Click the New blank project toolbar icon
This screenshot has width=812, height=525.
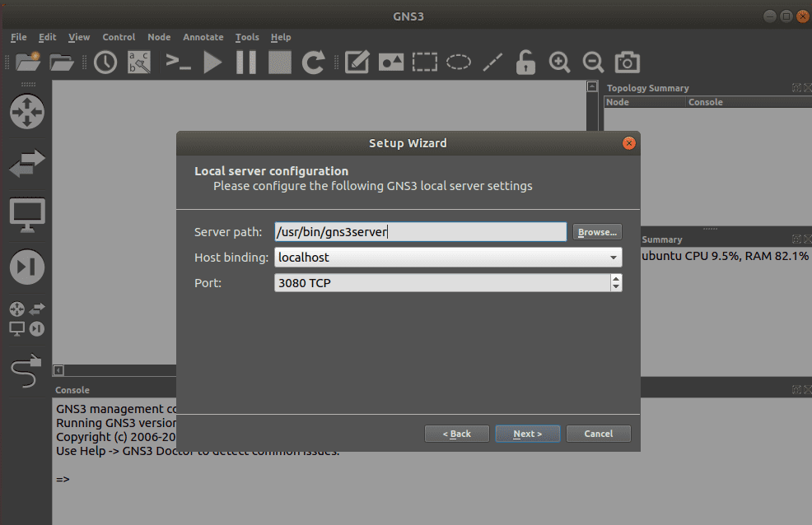coord(28,62)
